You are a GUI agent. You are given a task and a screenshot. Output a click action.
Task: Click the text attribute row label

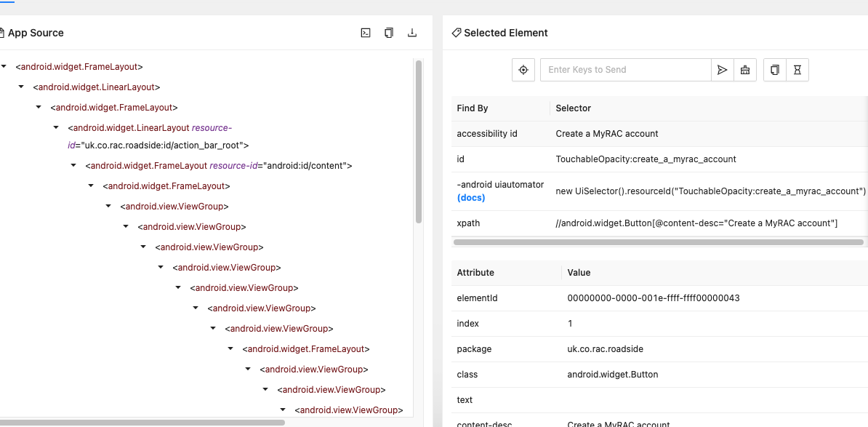click(x=465, y=400)
